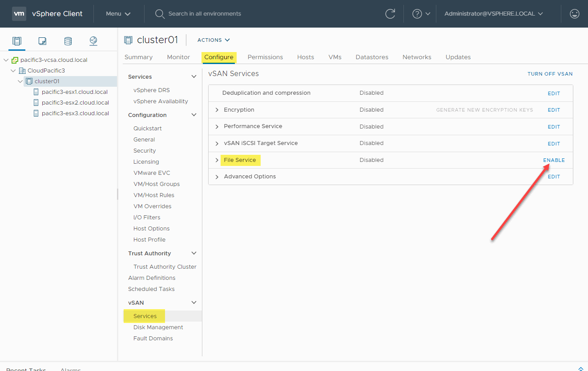Open the Datastores tab
Viewport: 588px width, 371px height.
click(372, 57)
